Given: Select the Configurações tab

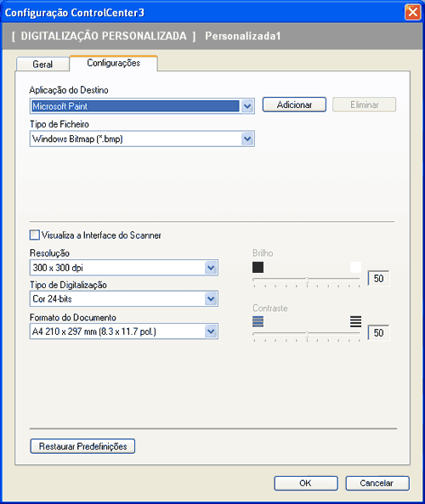Looking at the screenshot, I should [114, 63].
